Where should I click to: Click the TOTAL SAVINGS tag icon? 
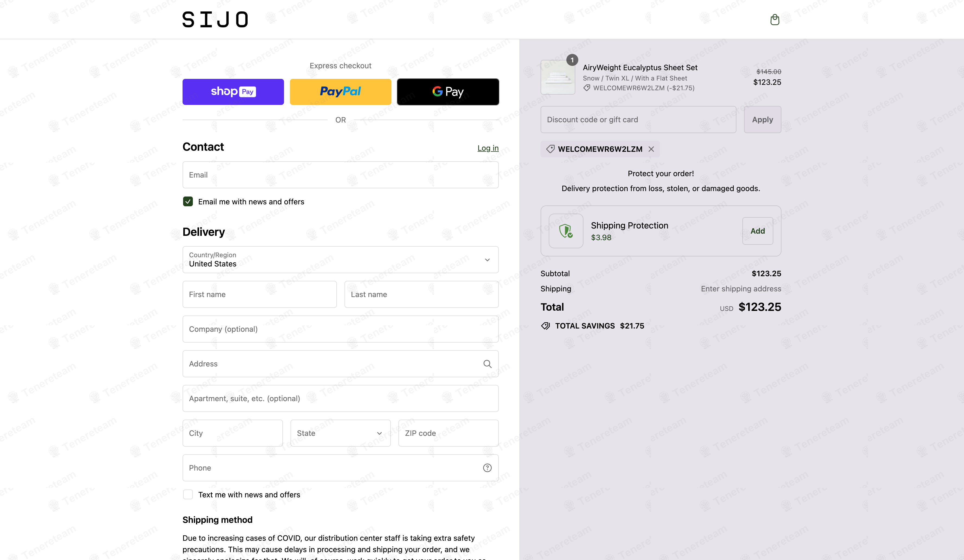pos(545,326)
